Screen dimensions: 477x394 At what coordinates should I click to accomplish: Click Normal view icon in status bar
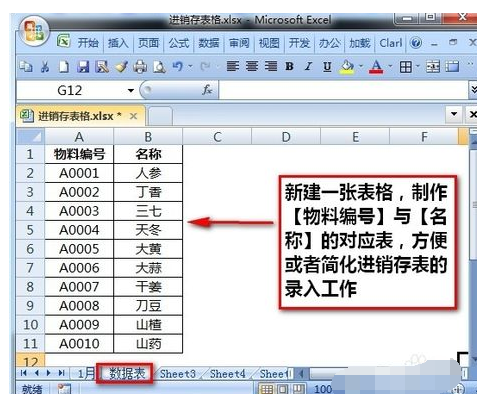(266, 389)
